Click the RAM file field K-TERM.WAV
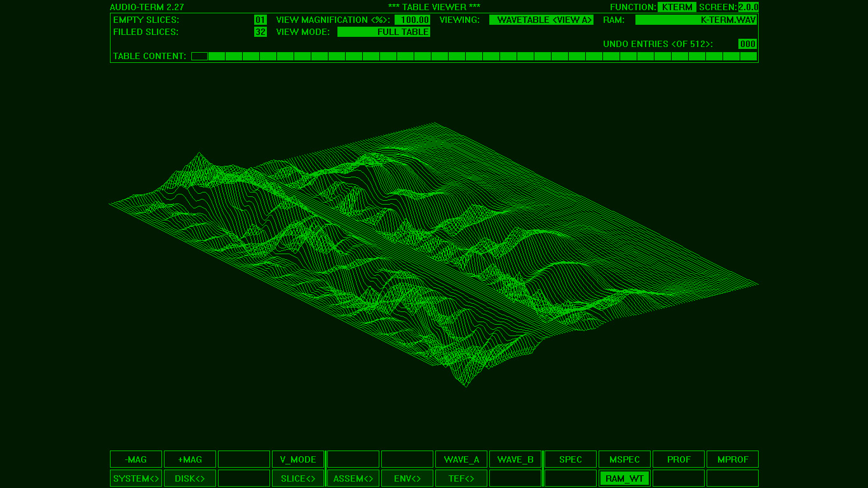 coord(696,20)
